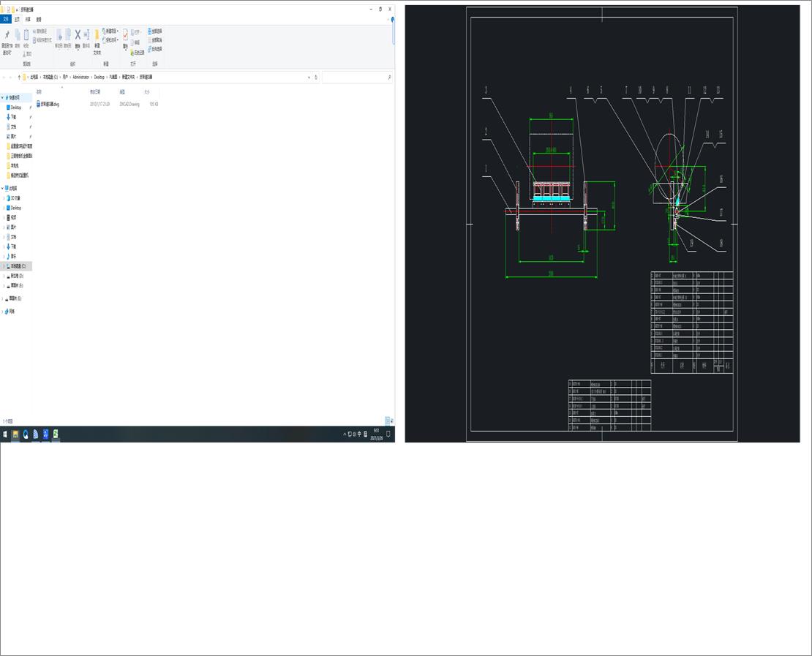
Task: Click the blue help icon at the ribbon's right end
Action: [x=393, y=20]
